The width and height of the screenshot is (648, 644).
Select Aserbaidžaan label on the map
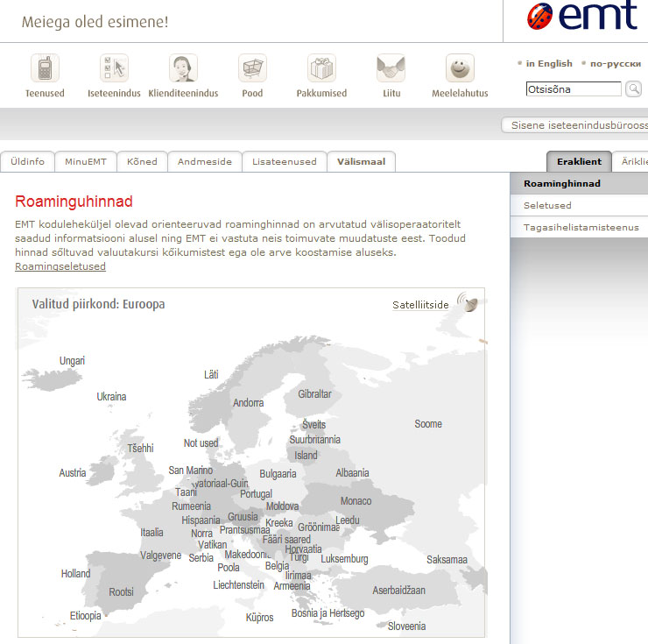[398, 591]
